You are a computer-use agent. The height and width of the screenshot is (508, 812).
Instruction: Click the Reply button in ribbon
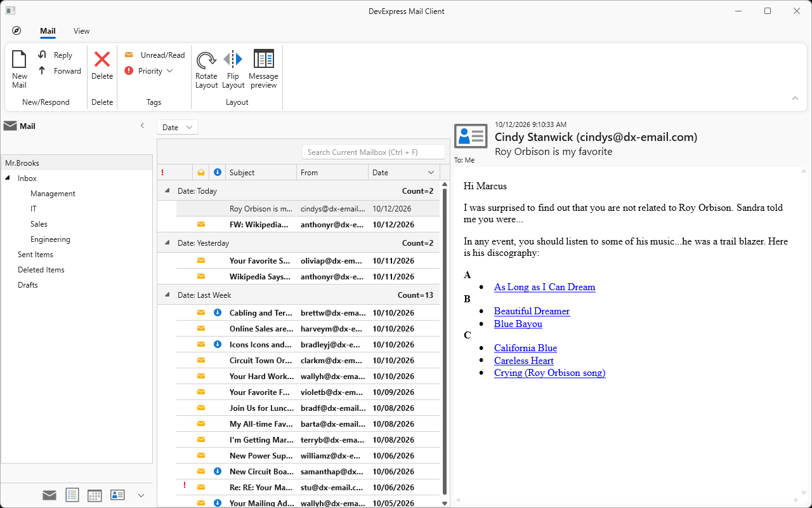click(x=55, y=55)
